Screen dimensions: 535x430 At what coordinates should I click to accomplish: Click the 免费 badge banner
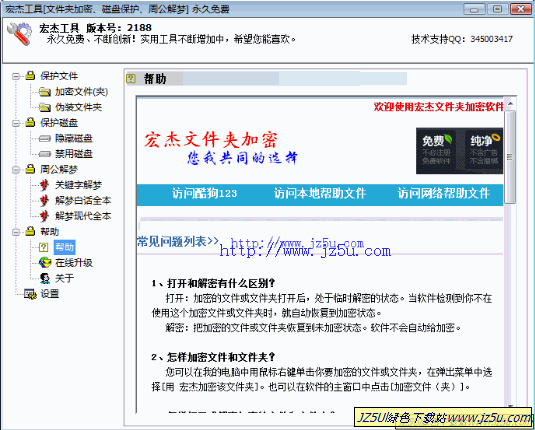(437, 151)
